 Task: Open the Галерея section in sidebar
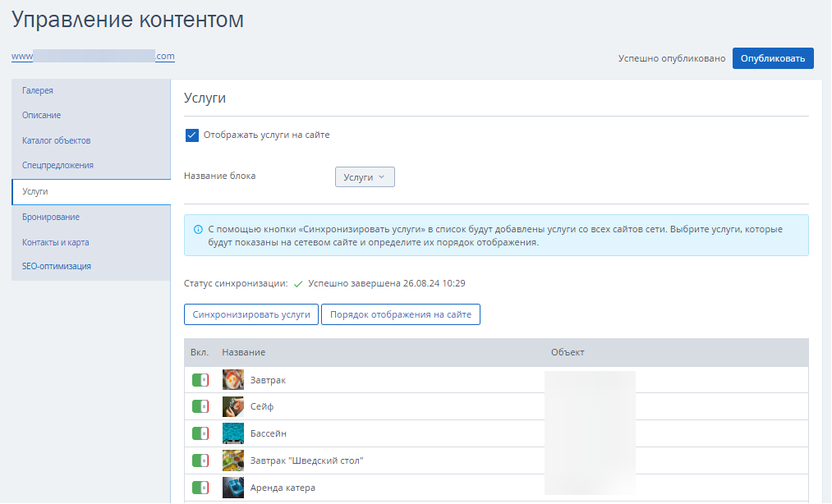tap(38, 91)
